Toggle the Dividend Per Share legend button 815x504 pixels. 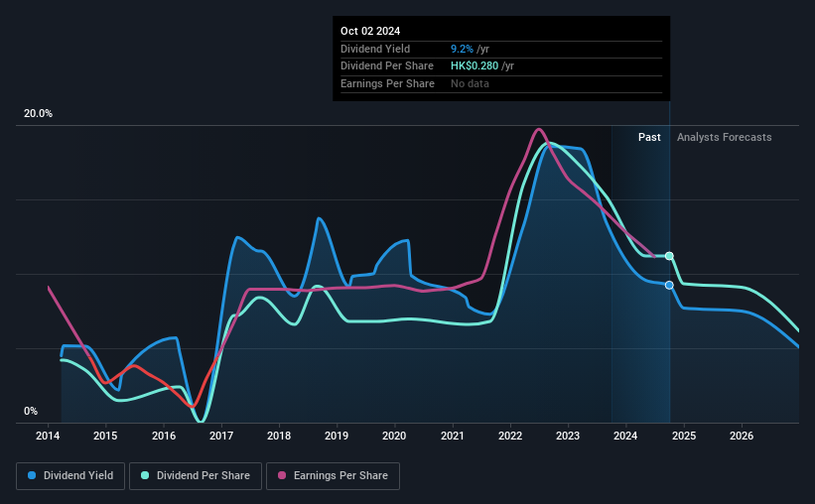point(196,476)
